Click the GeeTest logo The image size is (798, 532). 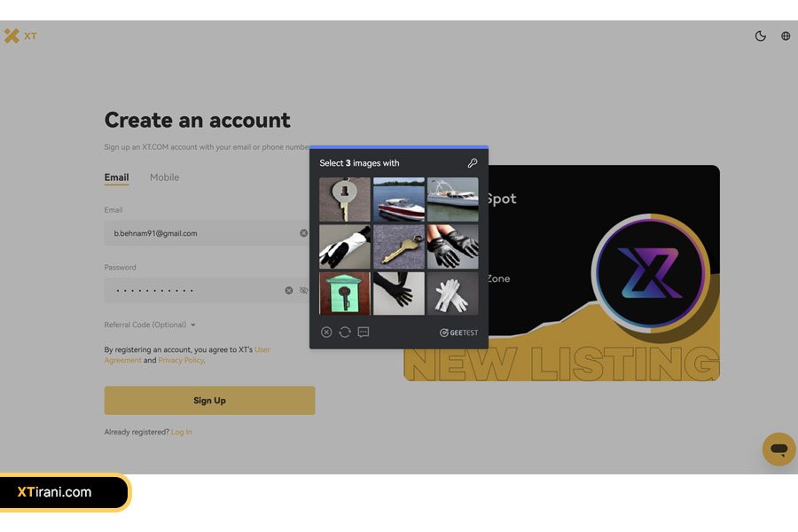coord(458,332)
